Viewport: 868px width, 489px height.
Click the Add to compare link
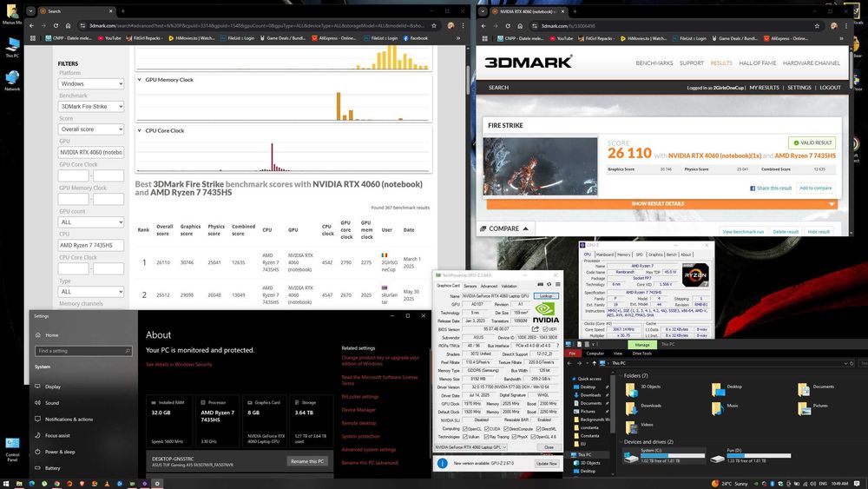click(x=815, y=188)
